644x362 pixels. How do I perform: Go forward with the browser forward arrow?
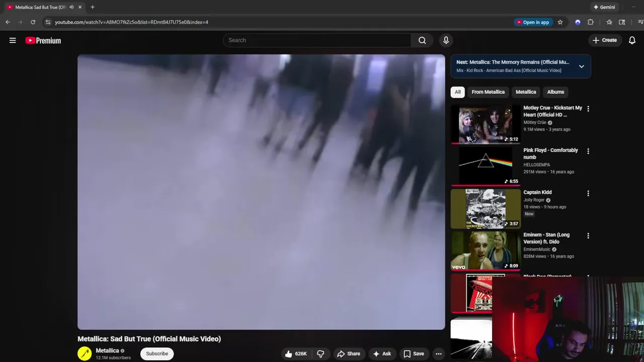tap(20, 22)
